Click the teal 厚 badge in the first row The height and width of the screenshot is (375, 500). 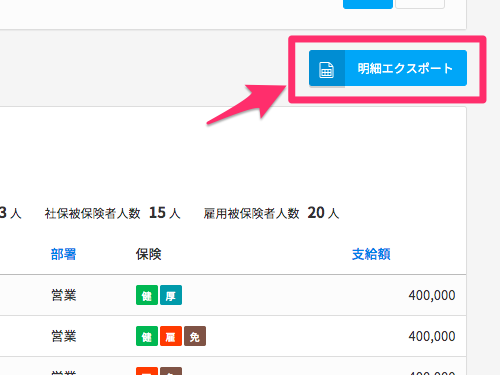coord(171,295)
